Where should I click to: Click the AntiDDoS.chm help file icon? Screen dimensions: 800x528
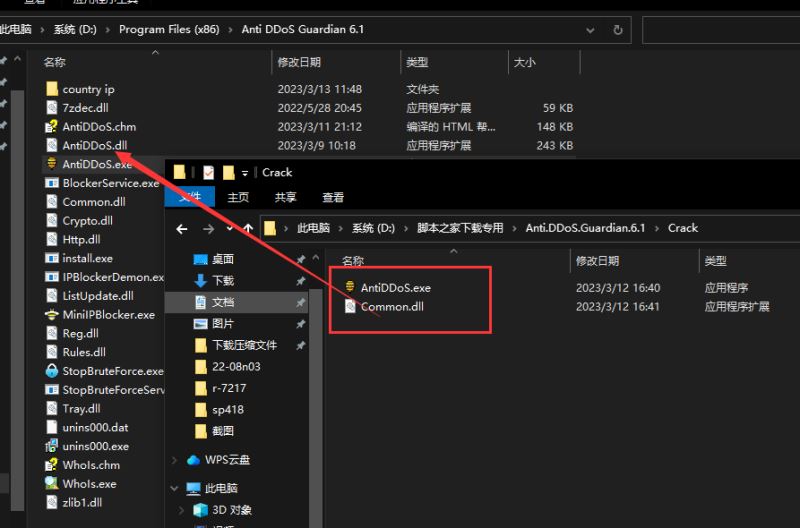tap(52, 127)
